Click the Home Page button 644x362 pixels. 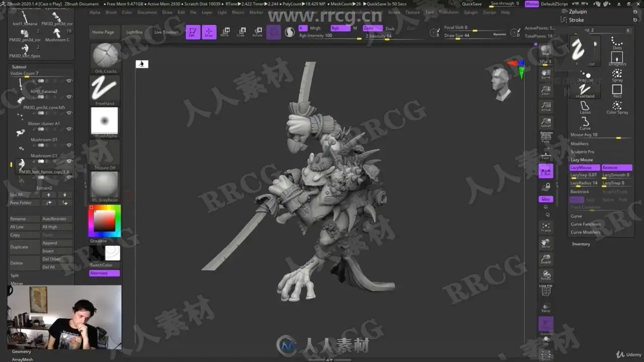[103, 32]
